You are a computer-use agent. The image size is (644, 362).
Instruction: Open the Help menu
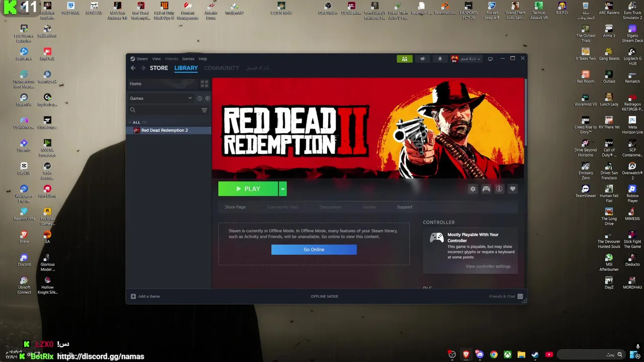point(203,59)
